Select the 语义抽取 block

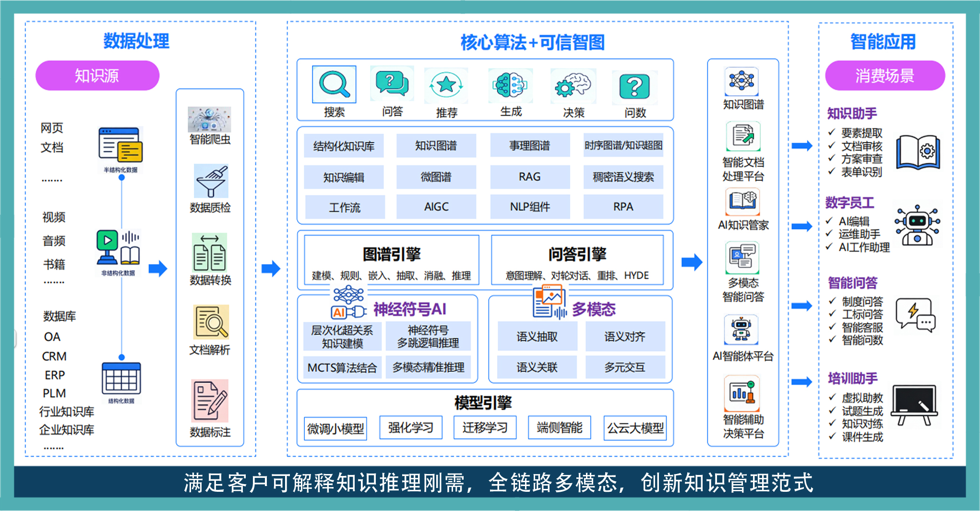(x=537, y=336)
